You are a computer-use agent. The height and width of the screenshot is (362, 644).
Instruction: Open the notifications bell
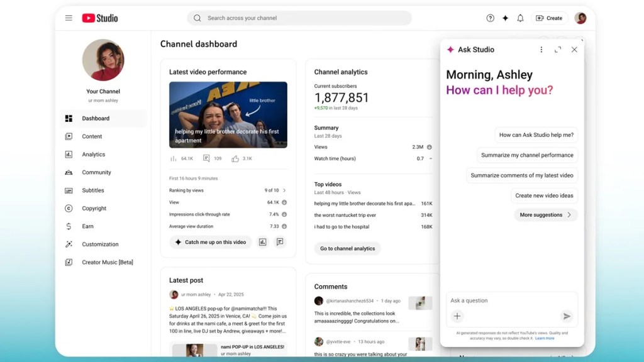pos(520,18)
